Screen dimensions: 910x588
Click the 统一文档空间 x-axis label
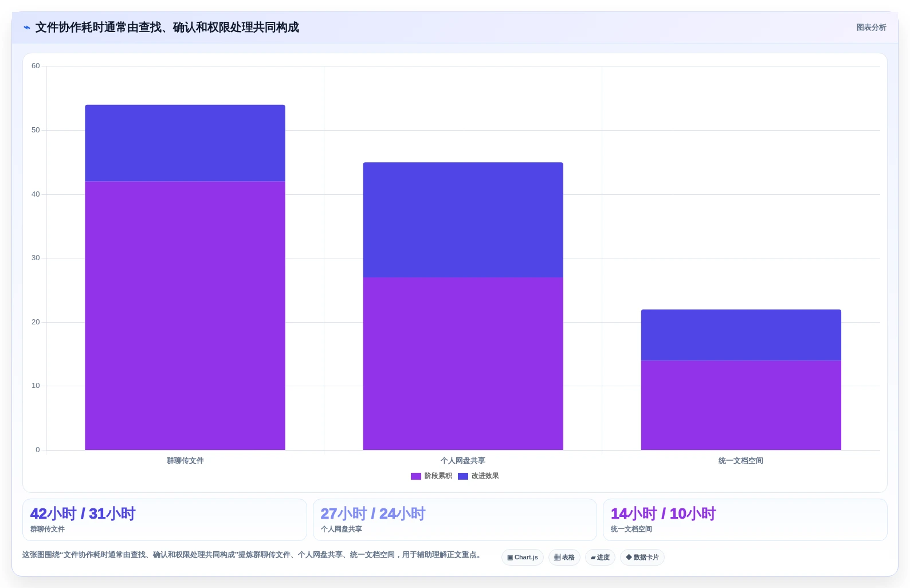[x=741, y=461]
